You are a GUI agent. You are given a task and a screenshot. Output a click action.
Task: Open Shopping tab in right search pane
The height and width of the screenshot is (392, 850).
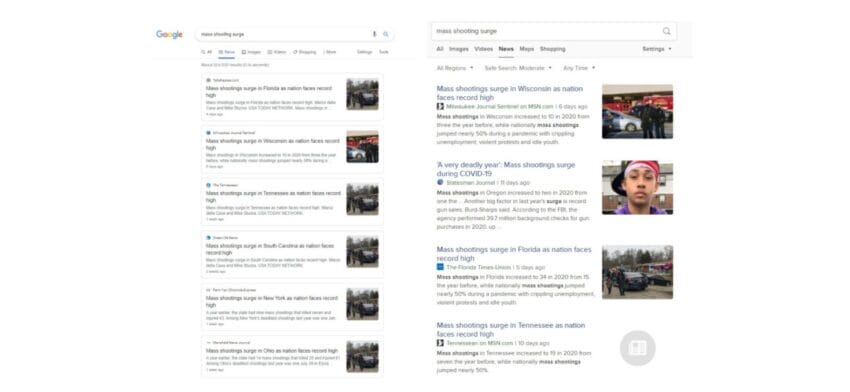coord(552,49)
